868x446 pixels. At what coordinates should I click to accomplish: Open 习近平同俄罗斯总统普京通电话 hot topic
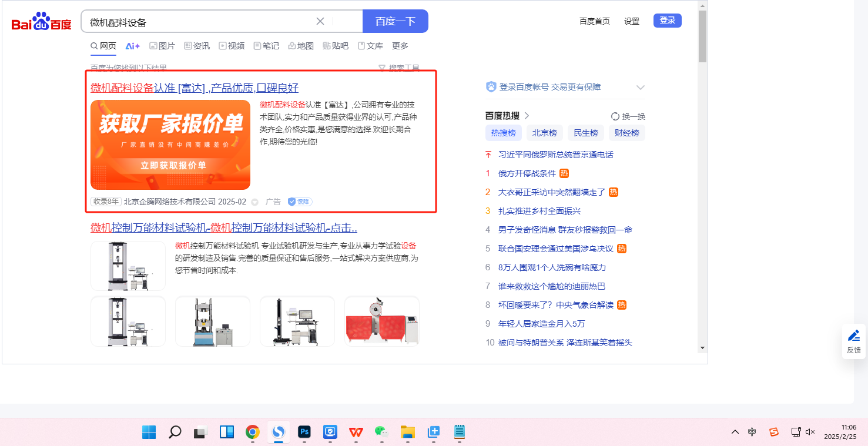point(556,155)
